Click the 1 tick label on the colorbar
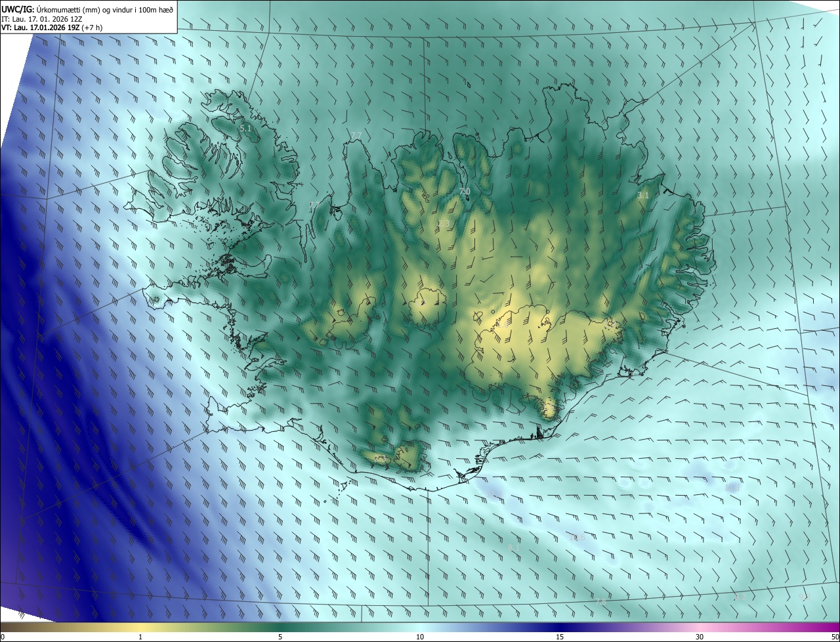The height and width of the screenshot is (642, 840). (140, 637)
